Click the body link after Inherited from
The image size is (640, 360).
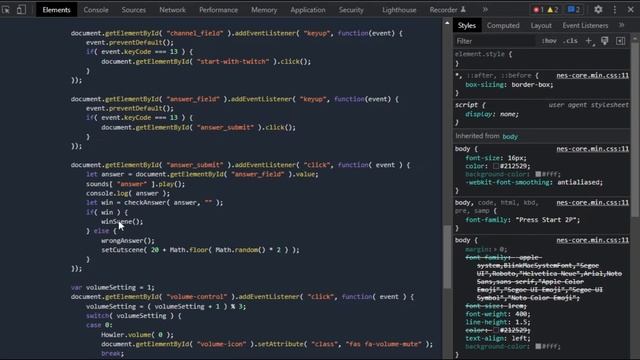coord(510,136)
